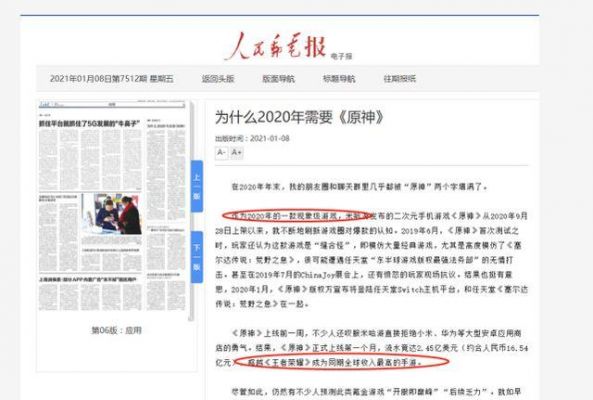
Task: Go to next page with 下一版 button
Action: pos(197,257)
